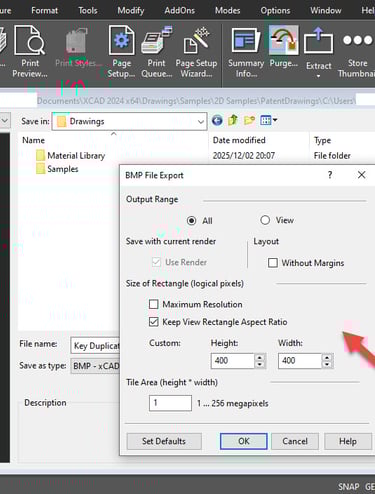Click the Tile Area input field
375x494 pixels.
tap(170, 403)
